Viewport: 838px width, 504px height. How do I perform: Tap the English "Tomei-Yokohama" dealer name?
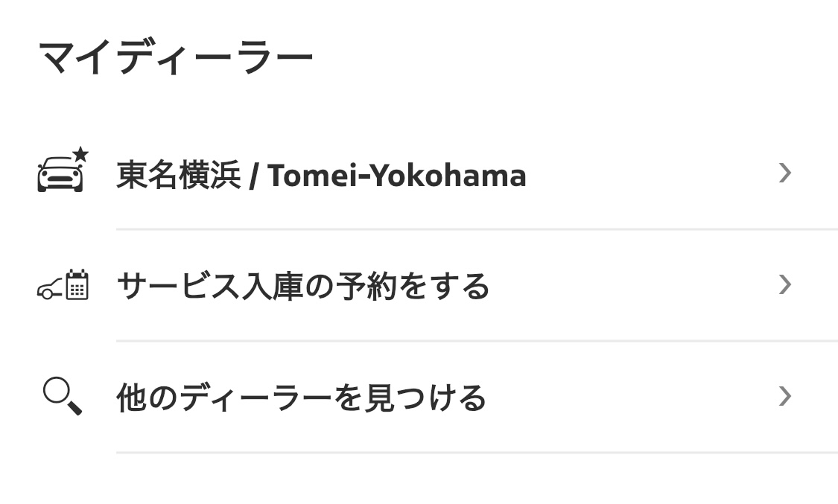(396, 176)
